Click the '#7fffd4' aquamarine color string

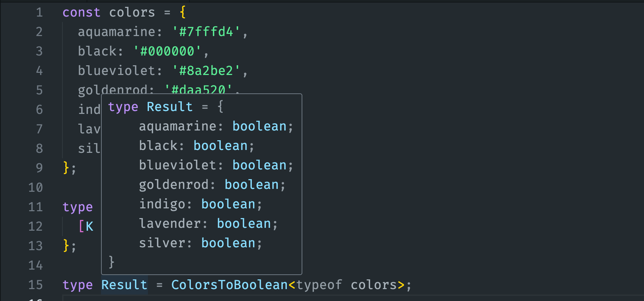(x=206, y=32)
